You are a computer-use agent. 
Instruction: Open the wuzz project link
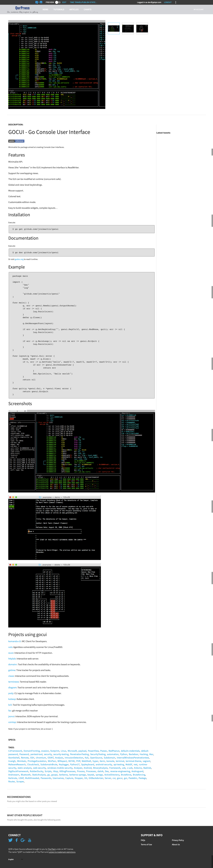pyautogui.click(x=11, y=653)
